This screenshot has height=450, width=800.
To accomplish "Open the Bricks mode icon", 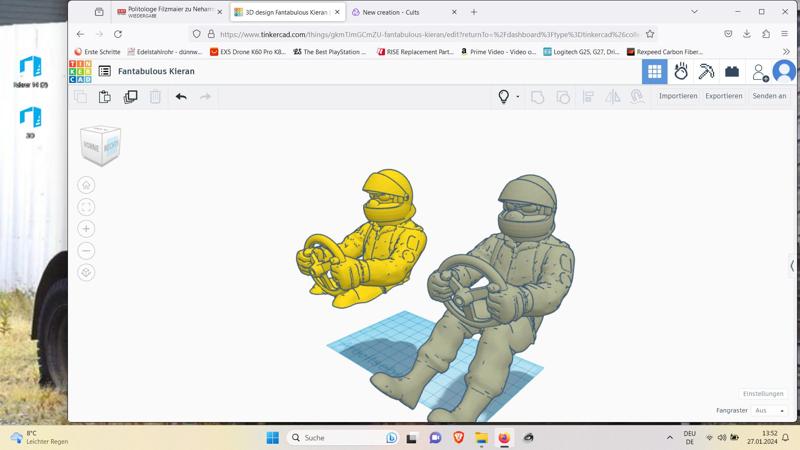I will coord(732,71).
